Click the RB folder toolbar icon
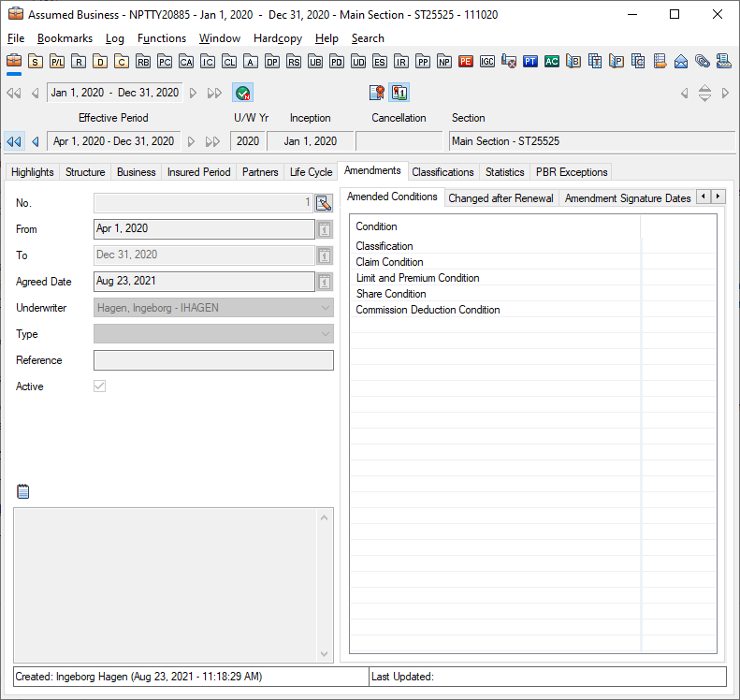Viewport: 740px width, 700px height. coord(142,62)
